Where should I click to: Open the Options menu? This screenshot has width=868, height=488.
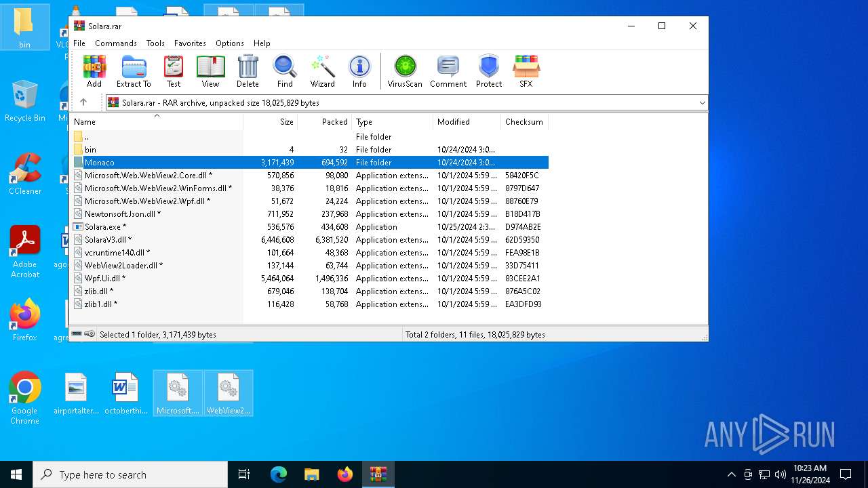[x=230, y=43]
